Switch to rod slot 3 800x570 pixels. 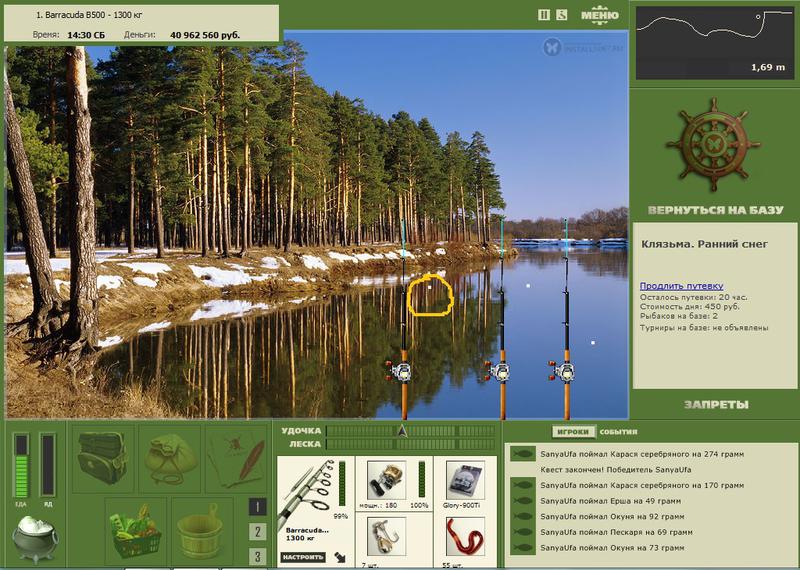point(258,556)
